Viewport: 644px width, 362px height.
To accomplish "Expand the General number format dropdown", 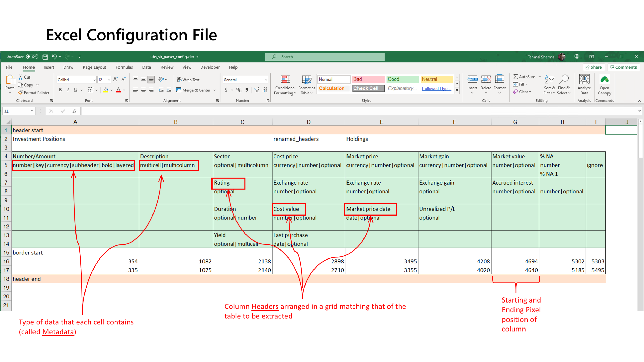I will 266,80.
